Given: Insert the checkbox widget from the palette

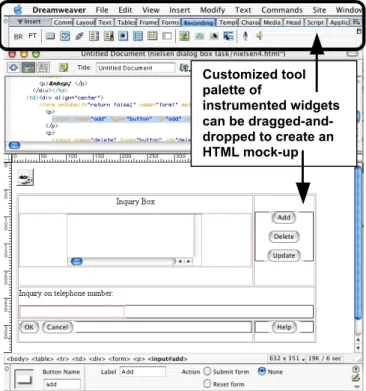Looking at the screenshot, I should point(65,36).
